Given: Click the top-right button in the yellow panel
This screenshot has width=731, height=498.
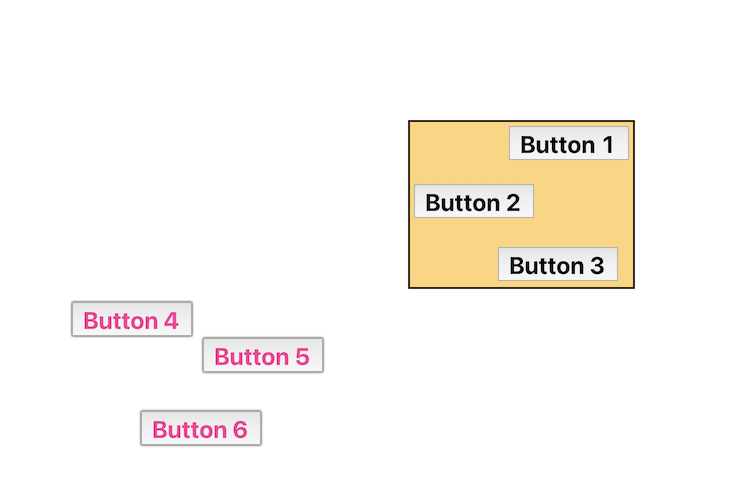Looking at the screenshot, I should click(568, 144).
